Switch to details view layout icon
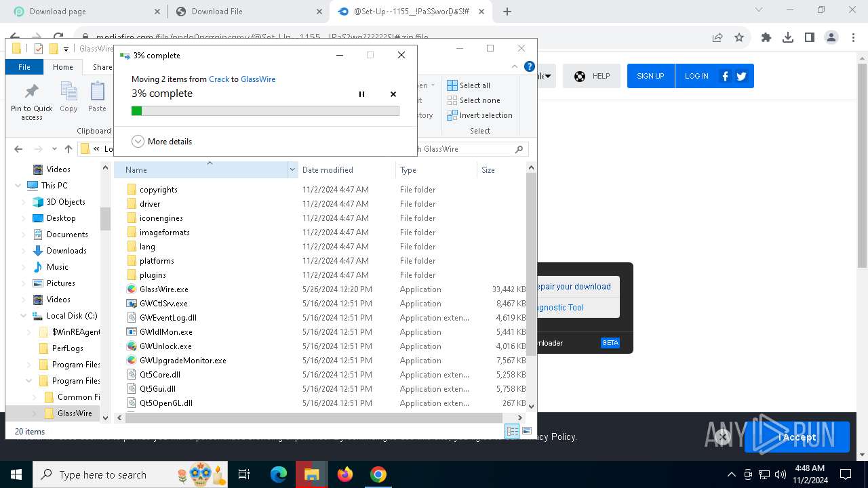 coord(513,431)
